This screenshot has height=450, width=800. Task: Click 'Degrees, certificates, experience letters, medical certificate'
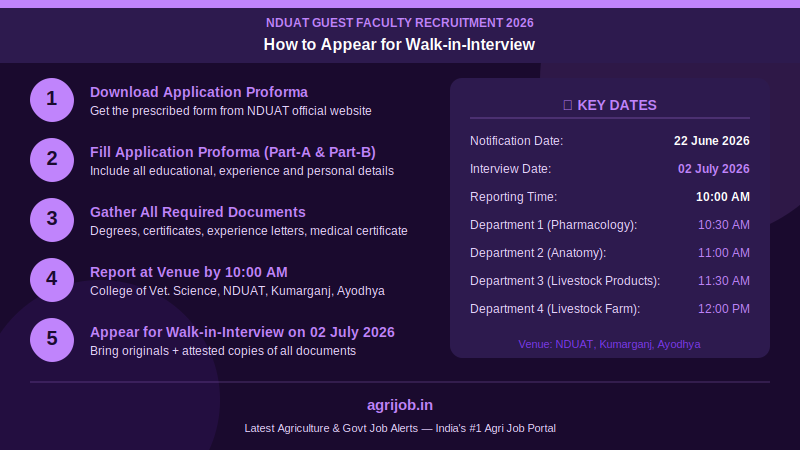(249, 231)
